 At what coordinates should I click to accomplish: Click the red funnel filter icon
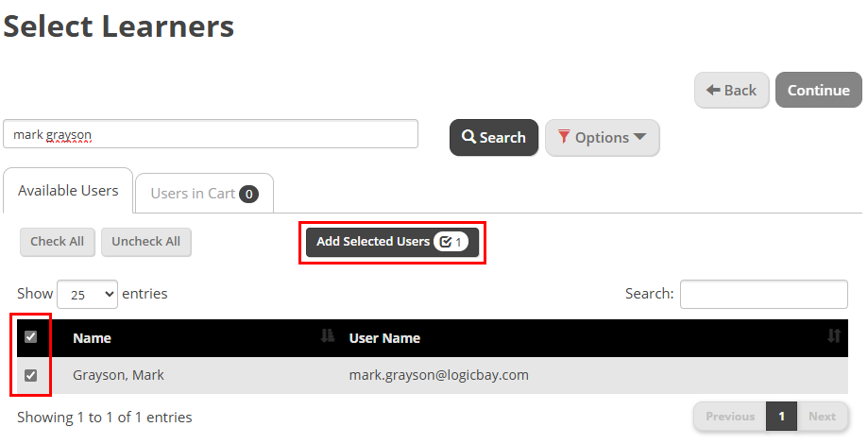pyautogui.click(x=564, y=136)
